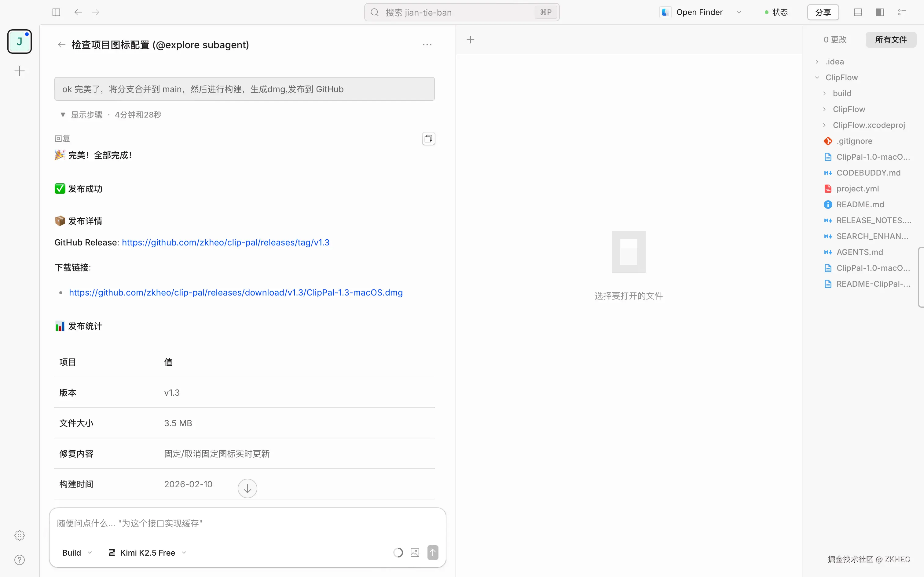
Task: Open settings via the gear icon
Action: coord(20,535)
